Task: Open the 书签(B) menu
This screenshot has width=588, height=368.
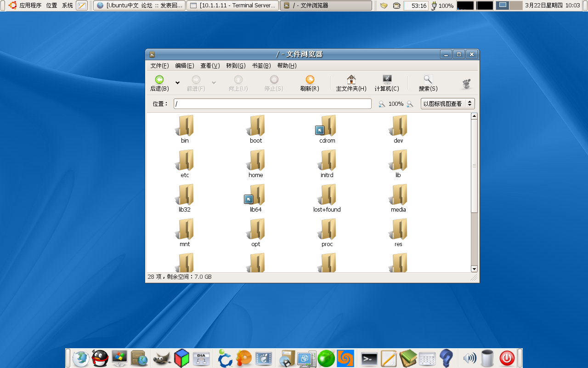Action: point(261,66)
